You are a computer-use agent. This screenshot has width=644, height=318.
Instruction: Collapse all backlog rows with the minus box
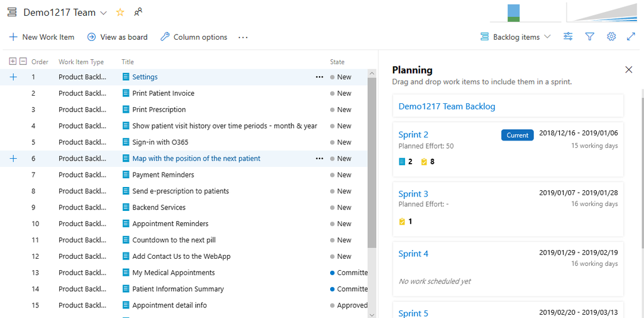tap(23, 61)
